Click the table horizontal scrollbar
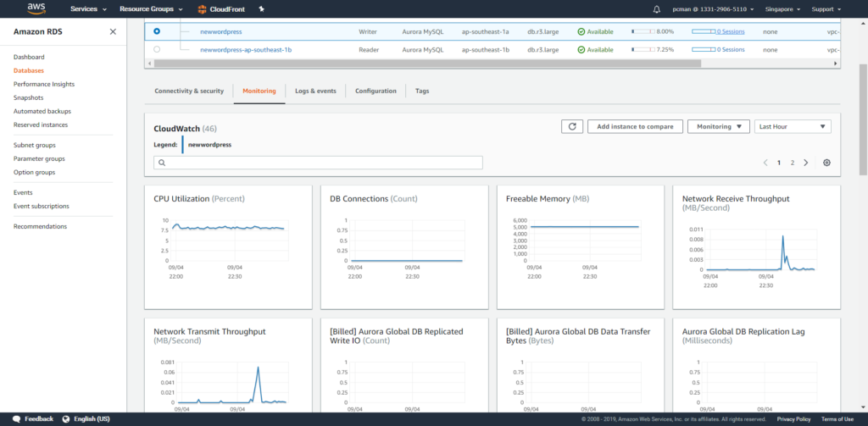The height and width of the screenshot is (426, 868). point(427,64)
